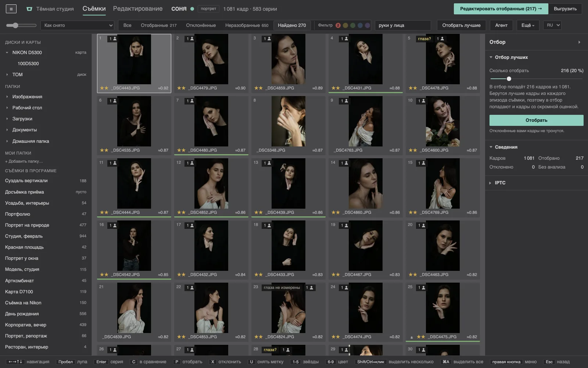Open the Студия, февраль shoot

click(46, 236)
